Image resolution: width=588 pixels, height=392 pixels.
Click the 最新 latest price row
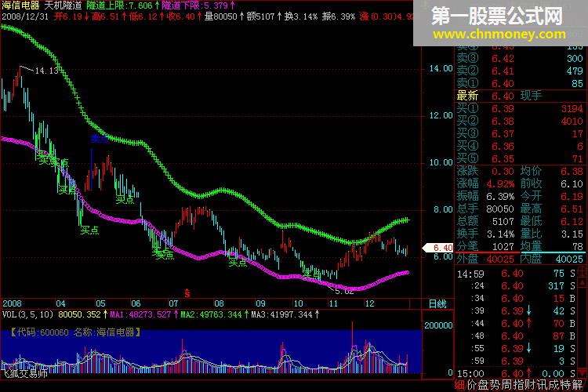coord(519,96)
